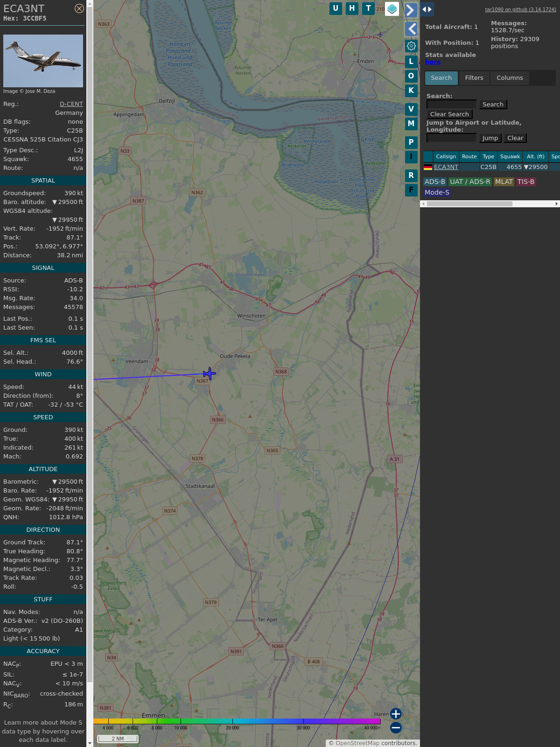This screenshot has width=560, height=747.
Task: Close the ECA3NT aircraft info panel
Action: [x=79, y=8]
